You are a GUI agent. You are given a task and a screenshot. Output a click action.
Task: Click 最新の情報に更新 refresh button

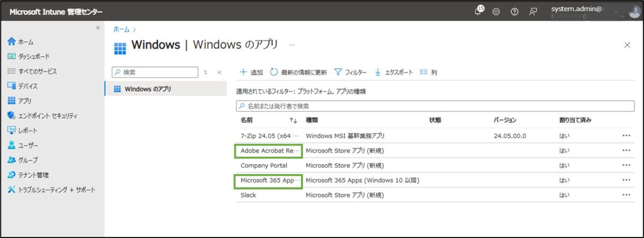(x=298, y=72)
